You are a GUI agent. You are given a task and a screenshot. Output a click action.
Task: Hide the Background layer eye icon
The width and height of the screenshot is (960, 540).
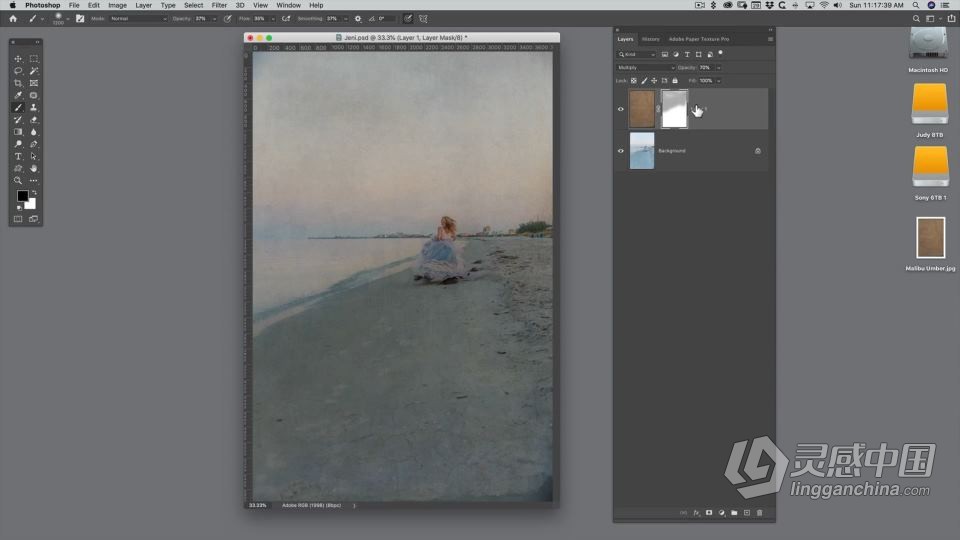620,151
